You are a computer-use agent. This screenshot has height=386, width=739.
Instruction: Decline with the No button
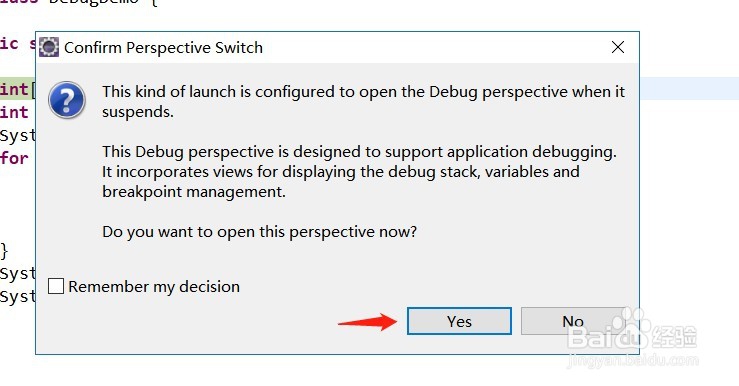[x=573, y=321]
